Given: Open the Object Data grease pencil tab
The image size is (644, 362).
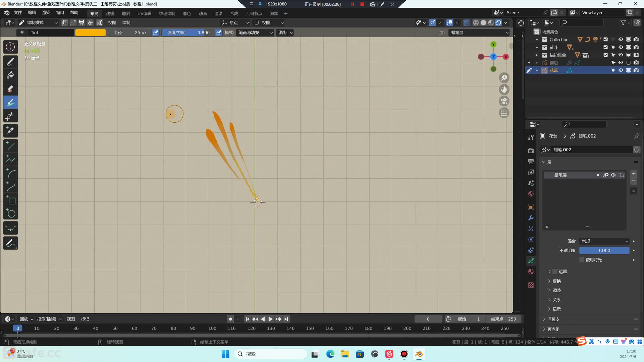Looking at the screenshot, I should [531, 261].
